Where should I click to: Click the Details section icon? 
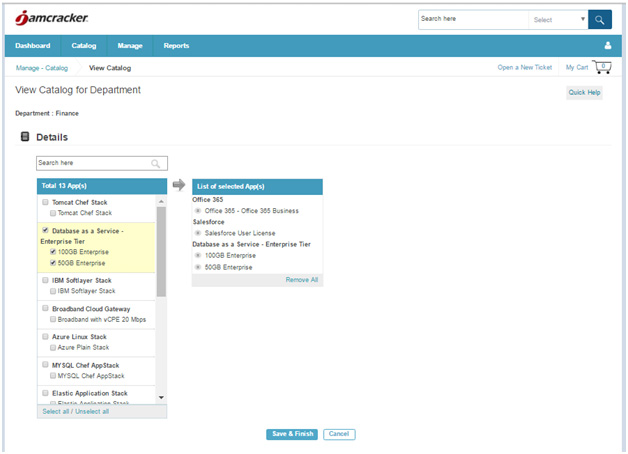click(x=25, y=137)
